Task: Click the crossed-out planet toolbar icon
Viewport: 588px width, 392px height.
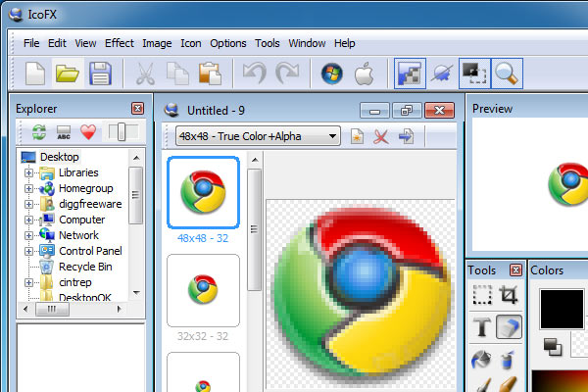Action: pyautogui.click(x=442, y=73)
